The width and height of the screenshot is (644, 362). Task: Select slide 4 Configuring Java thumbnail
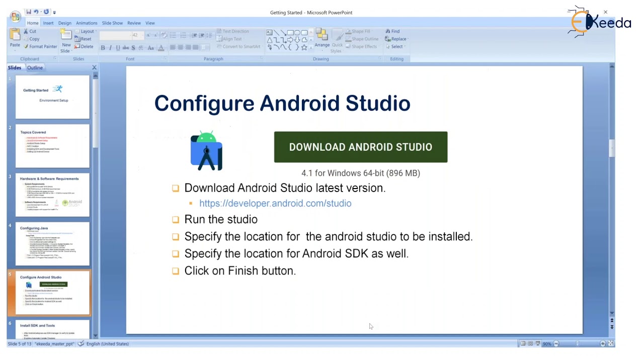click(x=52, y=244)
